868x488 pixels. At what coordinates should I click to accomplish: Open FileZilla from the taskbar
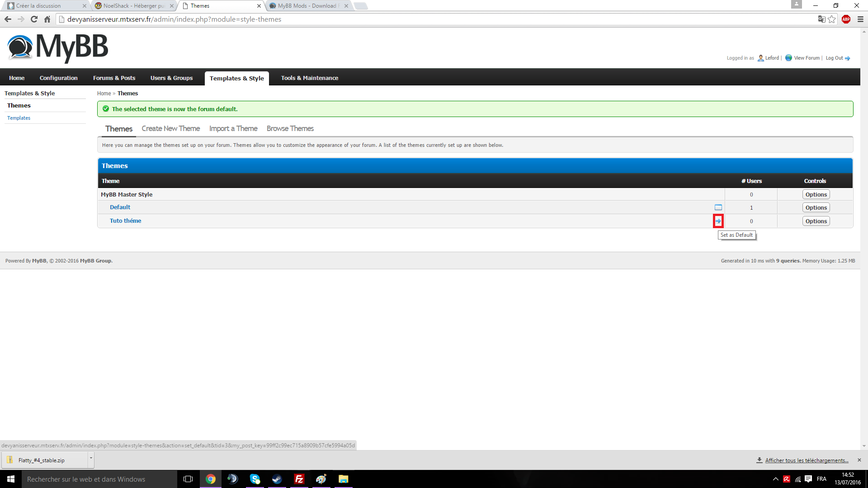[x=299, y=479]
